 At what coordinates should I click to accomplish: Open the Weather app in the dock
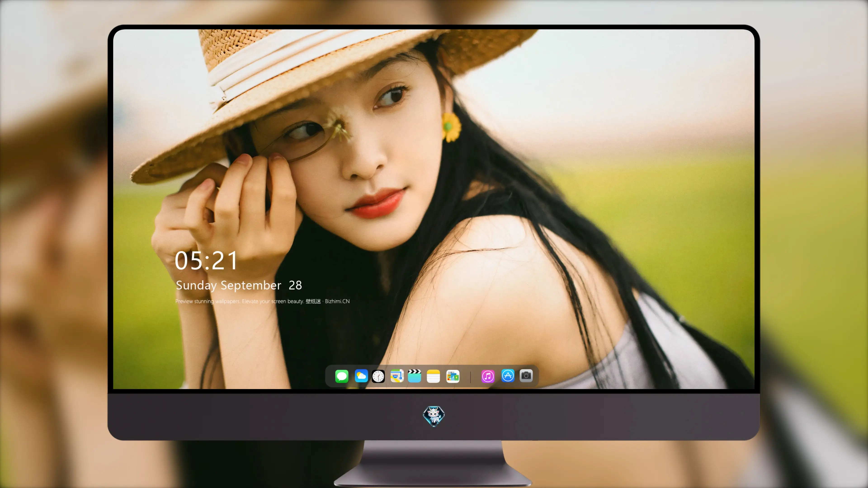[361, 376]
